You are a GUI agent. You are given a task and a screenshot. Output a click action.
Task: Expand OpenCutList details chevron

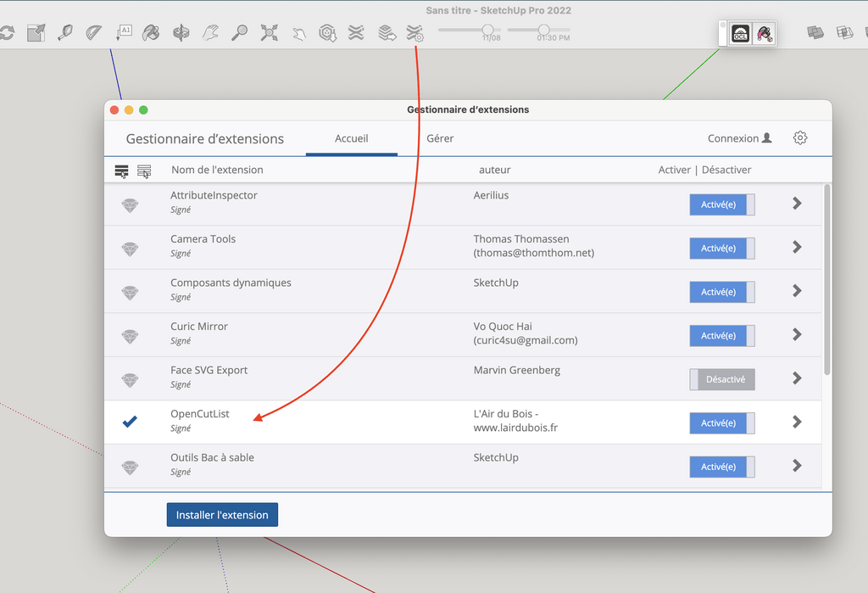tap(797, 422)
